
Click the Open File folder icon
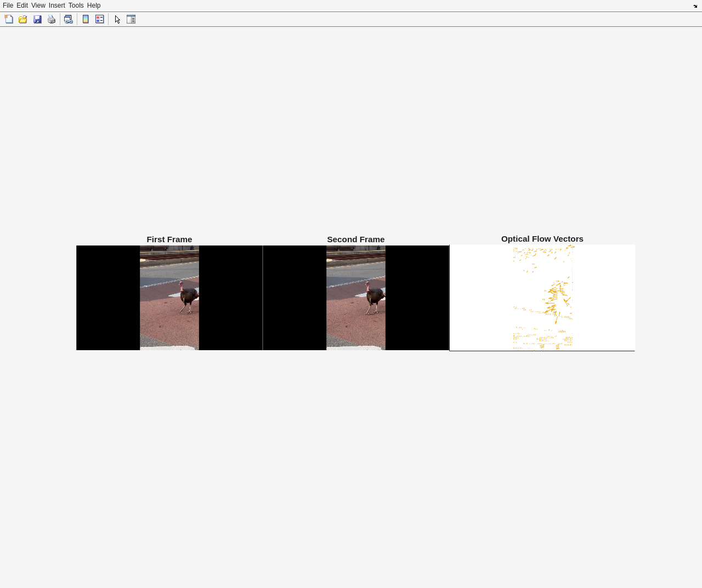(x=23, y=19)
